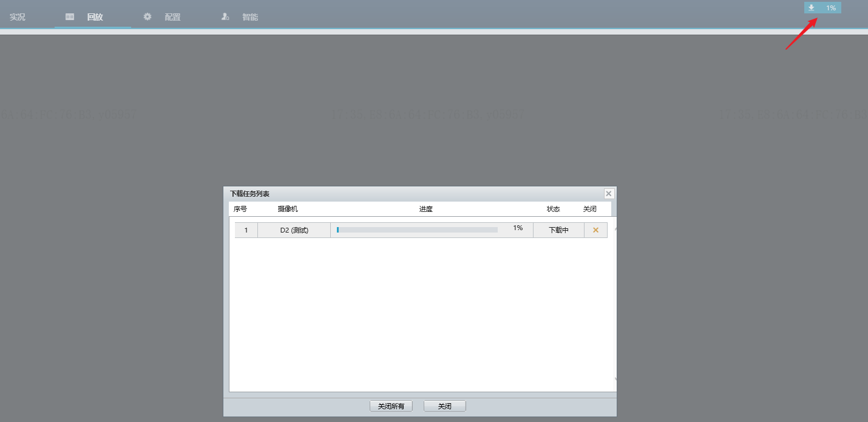Open the 配置 configuration tab

pos(172,17)
